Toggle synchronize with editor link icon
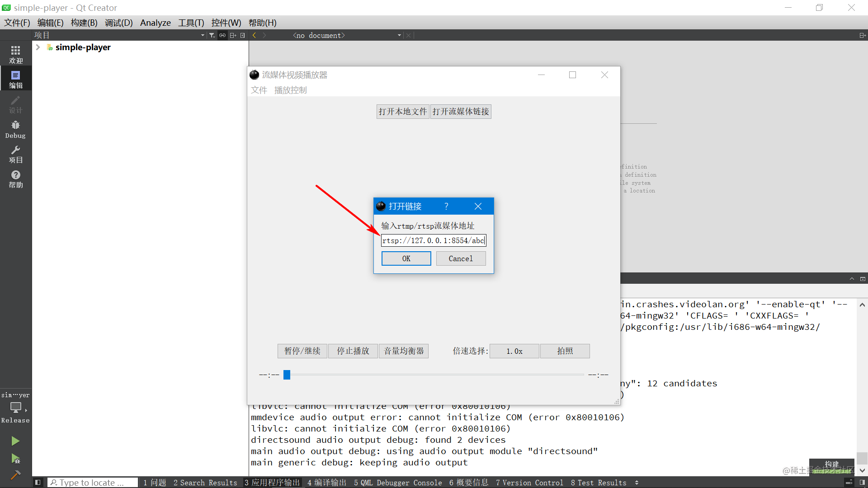Viewport: 868px width, 488px height. 222,35
